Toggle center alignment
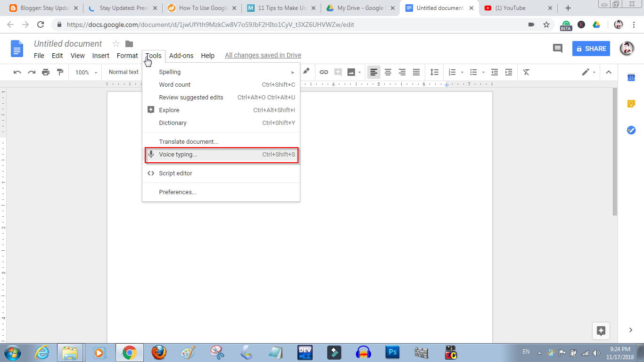644x362 pixels. pyautogui.click(x=388, y=72)
